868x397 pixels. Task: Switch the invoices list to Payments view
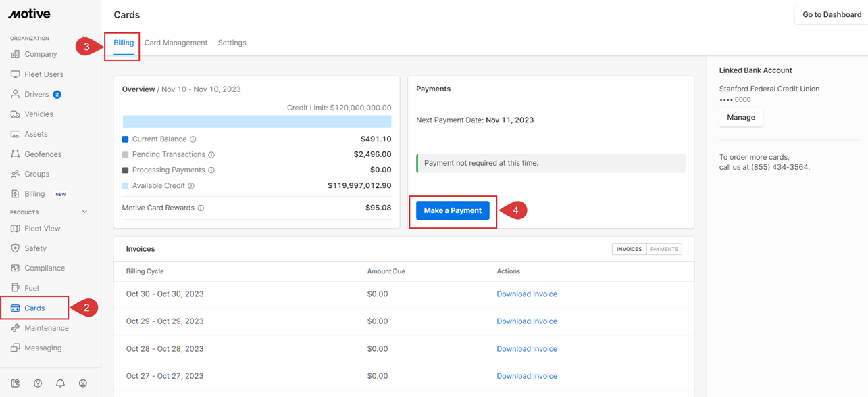(x=663, y=248)
